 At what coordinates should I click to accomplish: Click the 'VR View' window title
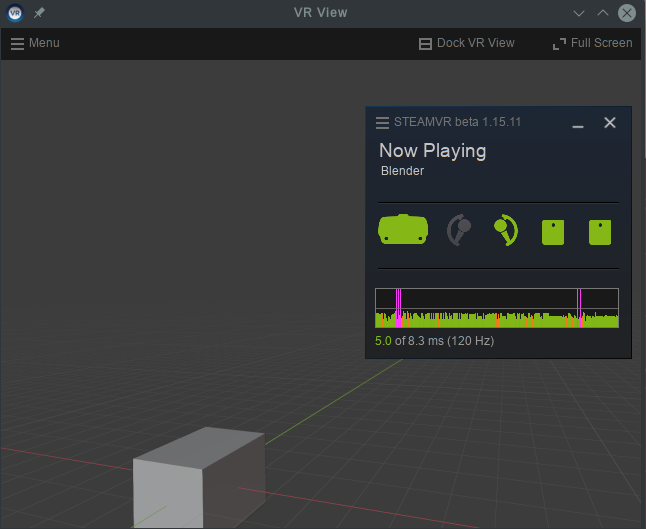(x=321, y=13)
